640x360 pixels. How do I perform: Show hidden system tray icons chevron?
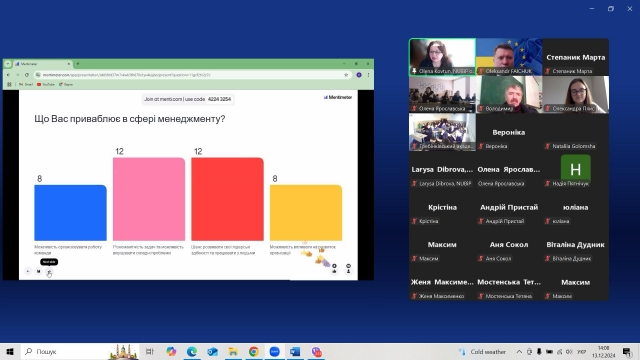coord(519,351)
